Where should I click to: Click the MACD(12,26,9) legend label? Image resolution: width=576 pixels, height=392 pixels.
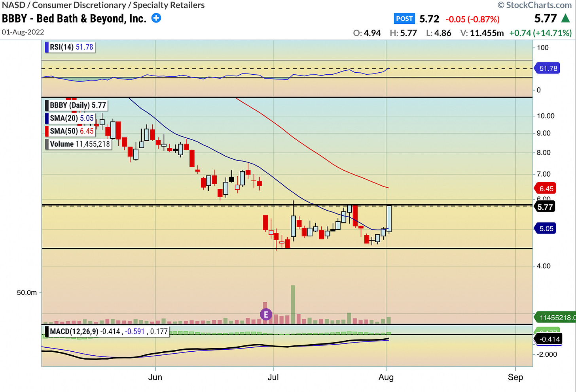click(107, 332)
